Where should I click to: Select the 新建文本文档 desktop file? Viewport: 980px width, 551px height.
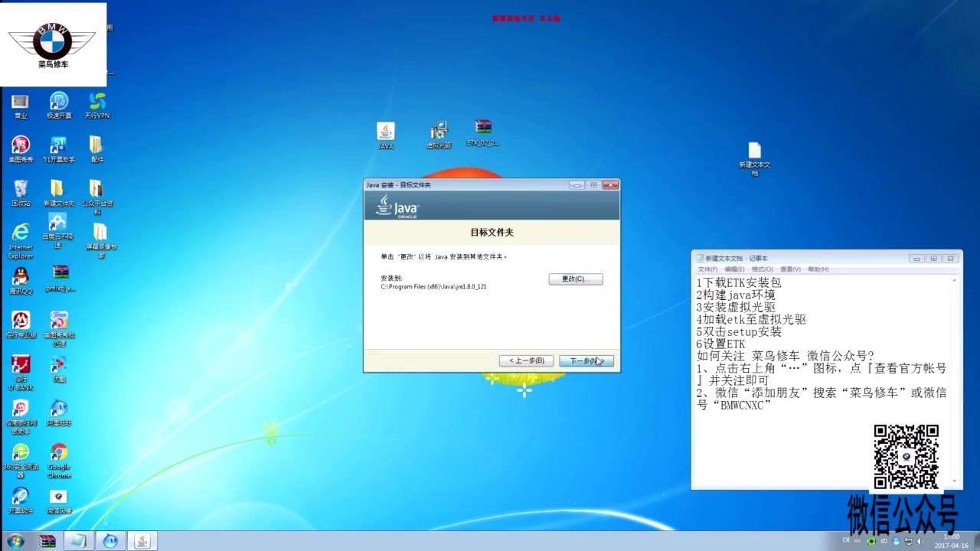754,158
